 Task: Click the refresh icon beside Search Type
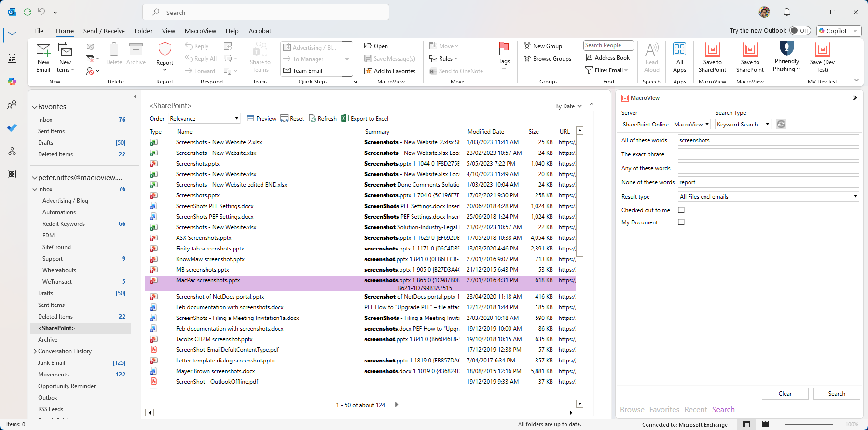[781, 125]
